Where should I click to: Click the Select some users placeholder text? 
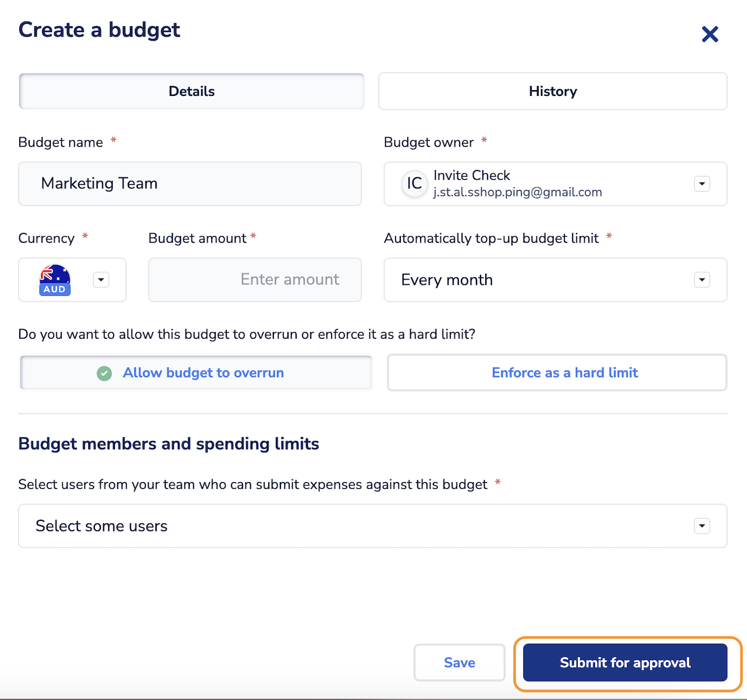point(102,526)
